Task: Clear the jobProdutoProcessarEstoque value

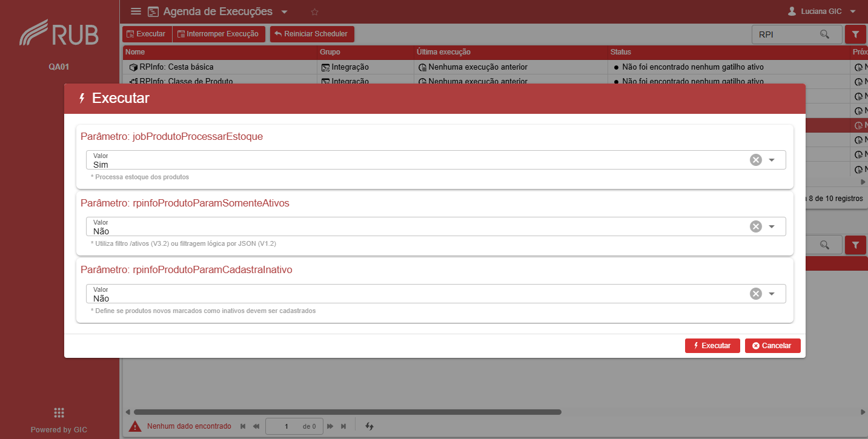Action: [755, 160]
